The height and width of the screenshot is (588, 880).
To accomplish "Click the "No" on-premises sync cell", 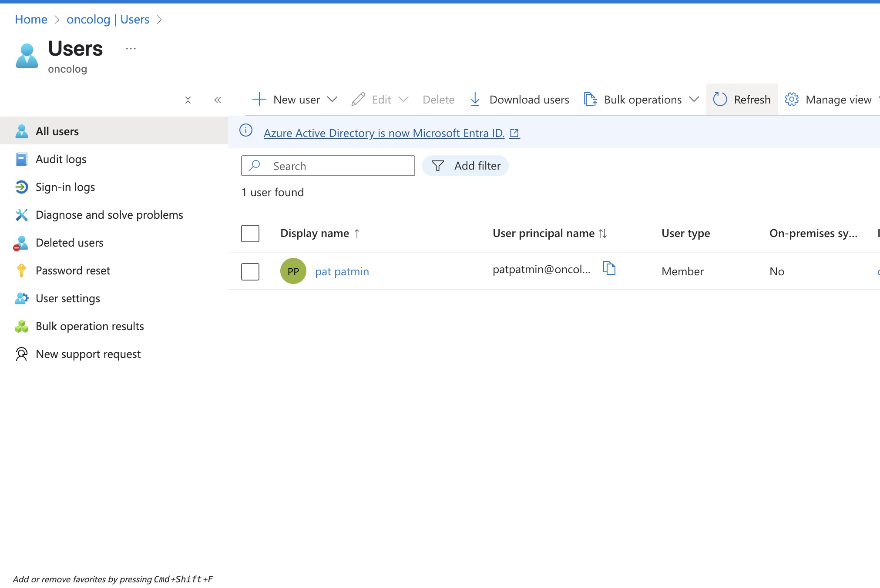I will (777, 271).
